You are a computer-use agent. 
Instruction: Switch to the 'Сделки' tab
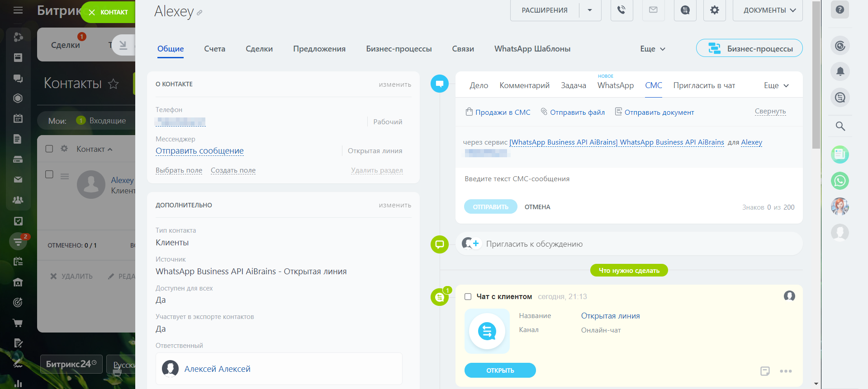tap(259, 49)
